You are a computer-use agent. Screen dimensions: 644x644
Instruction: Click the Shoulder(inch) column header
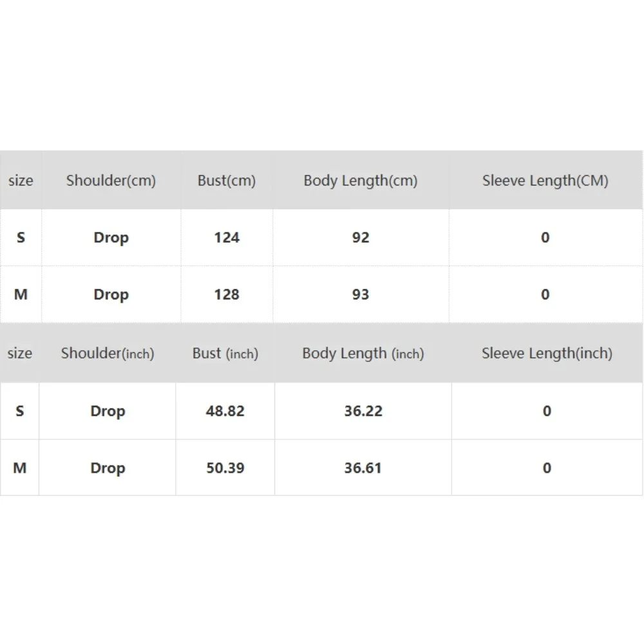click(x=108, y=354)
